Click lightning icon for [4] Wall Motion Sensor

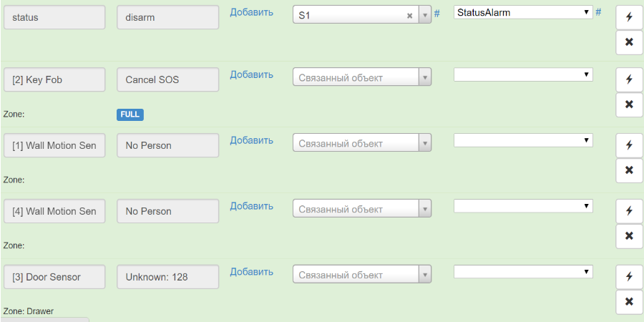(629, 211)
